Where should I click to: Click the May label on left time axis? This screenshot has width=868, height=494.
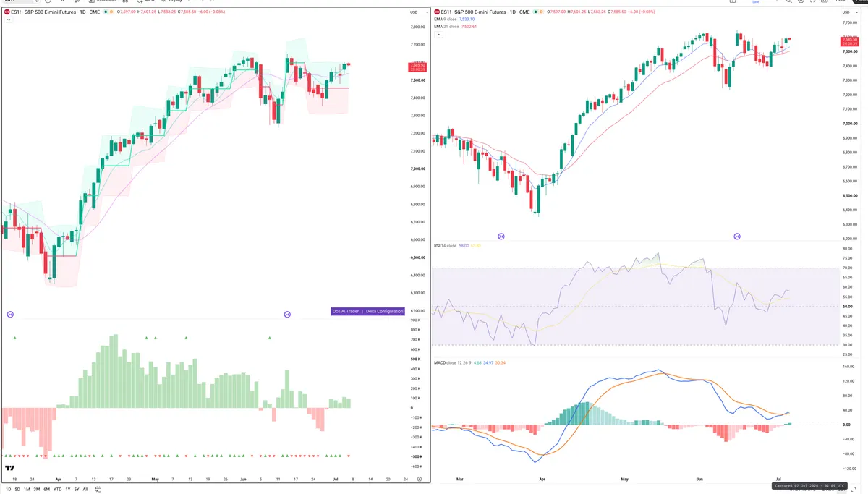point(155,479)
